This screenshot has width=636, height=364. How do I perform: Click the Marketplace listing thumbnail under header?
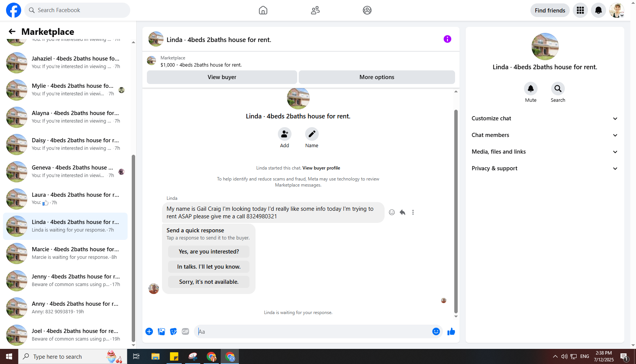click(x=151, y=61)
